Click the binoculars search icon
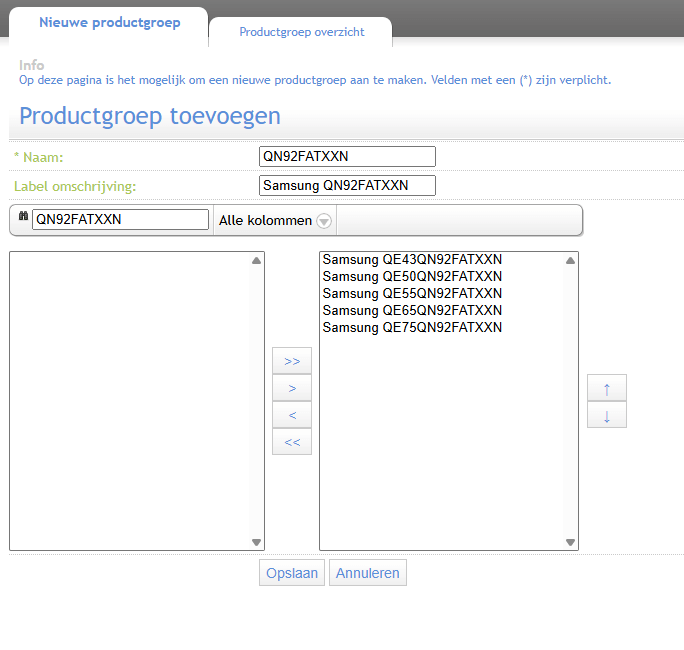This screenshot has width=684, height=650. click(23, 218)
